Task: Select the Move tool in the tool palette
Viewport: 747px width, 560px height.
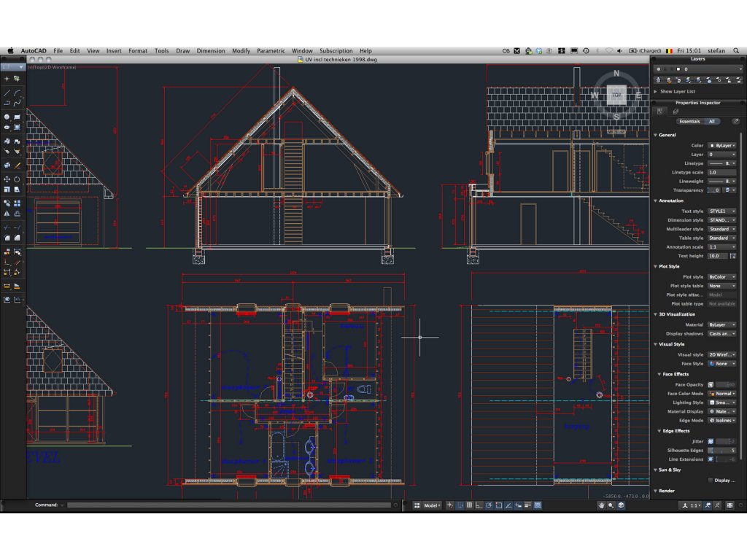Action: 7,179
